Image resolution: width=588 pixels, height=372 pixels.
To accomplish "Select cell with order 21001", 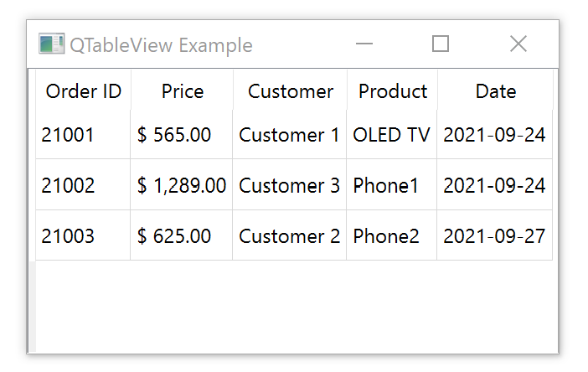I will click(83, 135).
